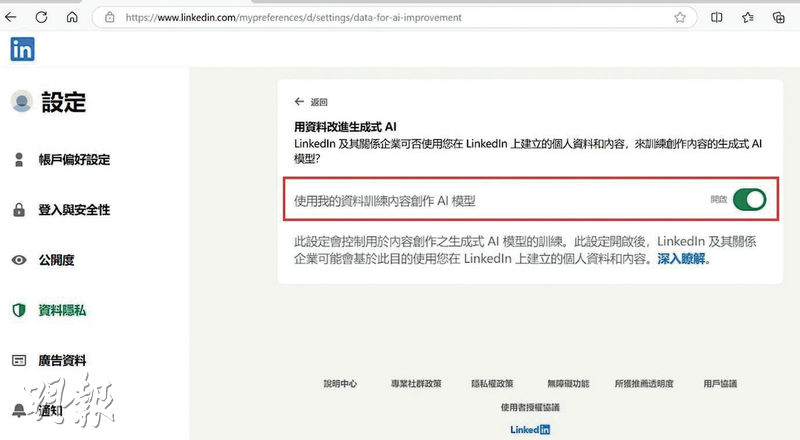The width and height of the screenshot is (800, 440).
Task: Click the 用資料改進生成式 AI heading
Action: click(x=345, y=127)
